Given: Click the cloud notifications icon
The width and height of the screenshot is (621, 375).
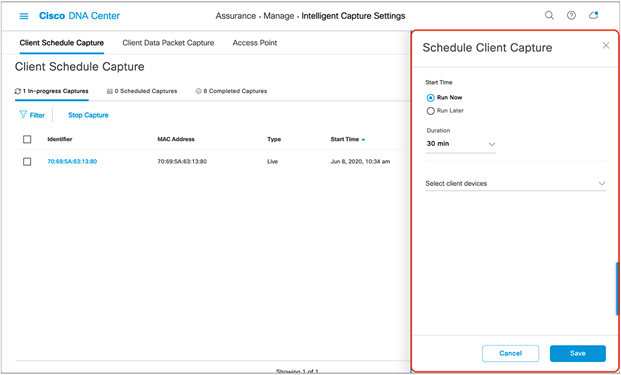Looking at the screenshot, I should point(593,15).
